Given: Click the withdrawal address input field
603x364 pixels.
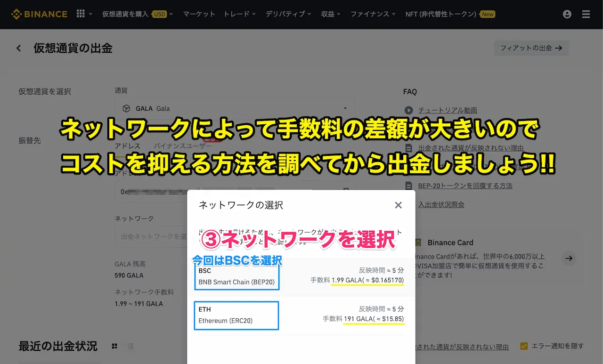Looking at the screenshot, I should 235,192.
